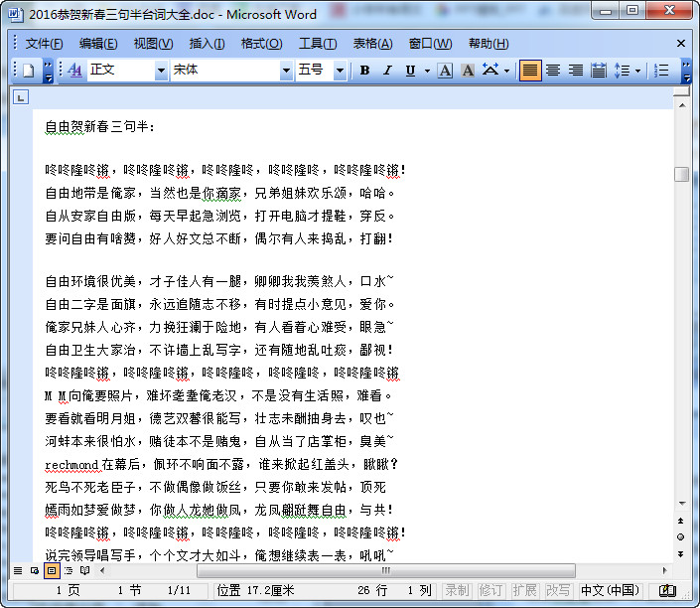Toggle 录制 macro recording in status bar
Viewport: 700px width, 608px height.
(x=457, y=590)
